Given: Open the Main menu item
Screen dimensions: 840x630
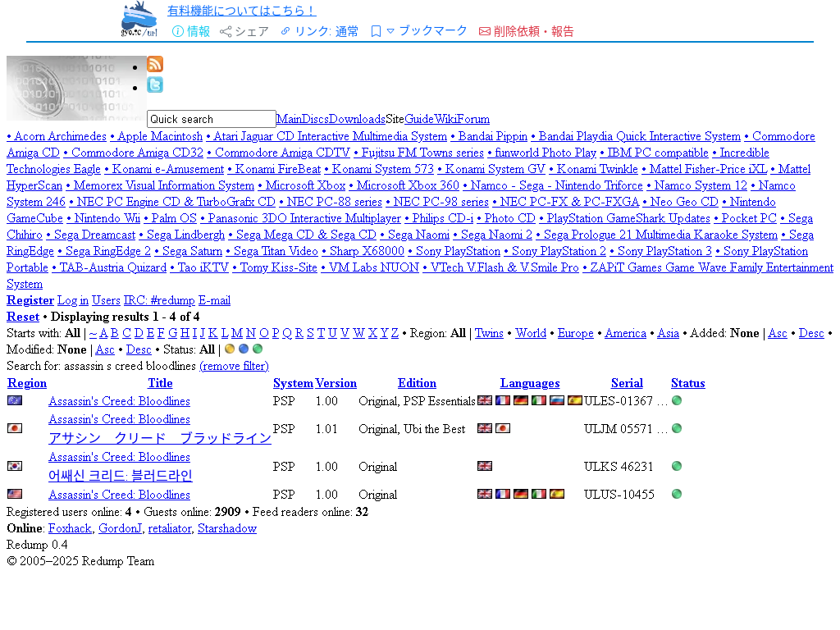Looking at the screenshot, I should (x=290, y=119).
